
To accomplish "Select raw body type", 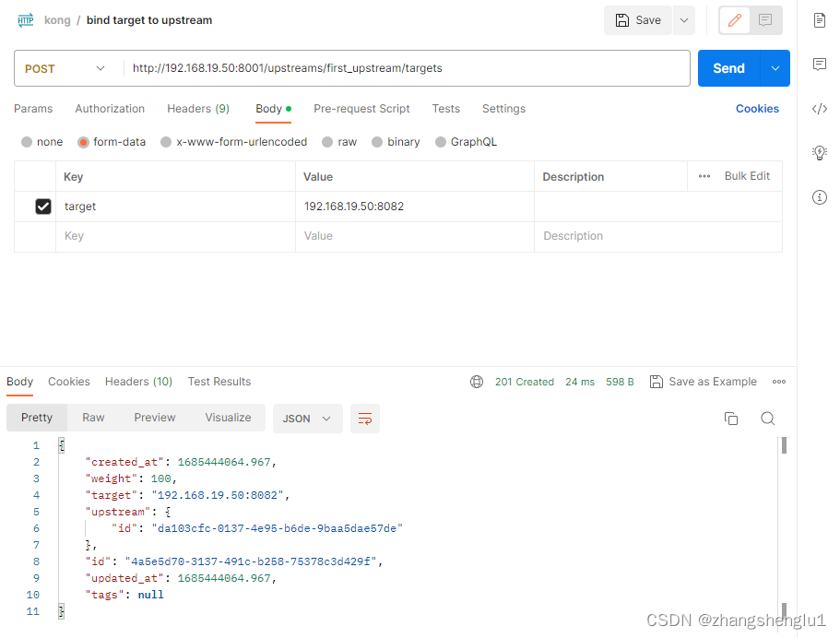I will 339,142.
